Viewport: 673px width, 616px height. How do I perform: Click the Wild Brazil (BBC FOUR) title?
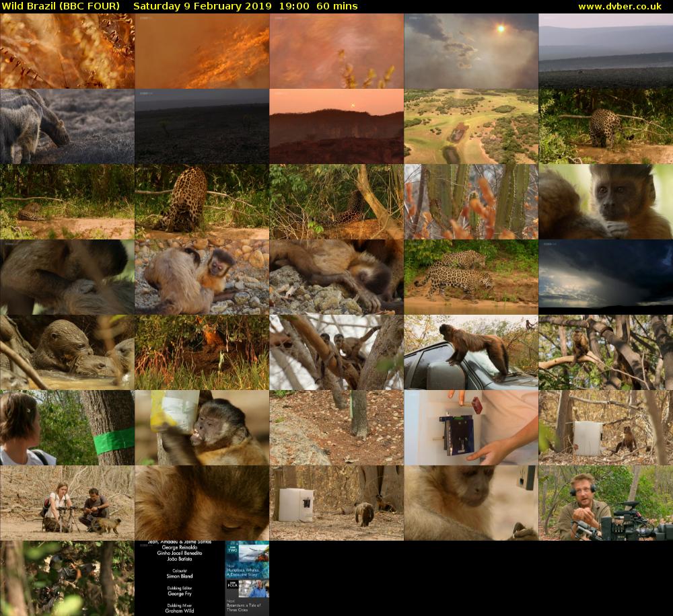pos(61,6)
